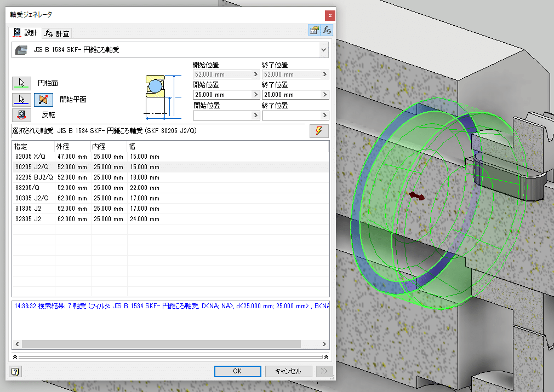The width and height of the screenshot is (554, 392).
Task: Click the log scroll right arrow
Action: coord(324,344)
